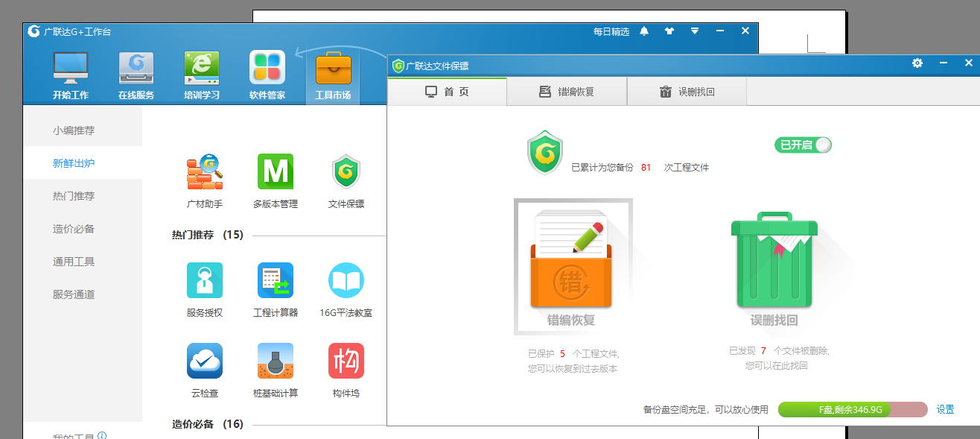Viewport: 980px width, 439px height.
Task: Launch 服务授权 tool icon
Action: (205, 281)
